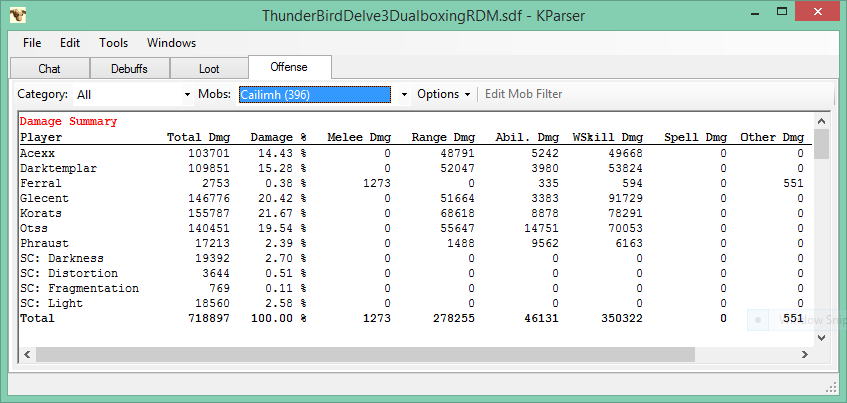Open the File menu
Image resolution: width=847 pixels, height=403 pixels.
click(32, 43)
